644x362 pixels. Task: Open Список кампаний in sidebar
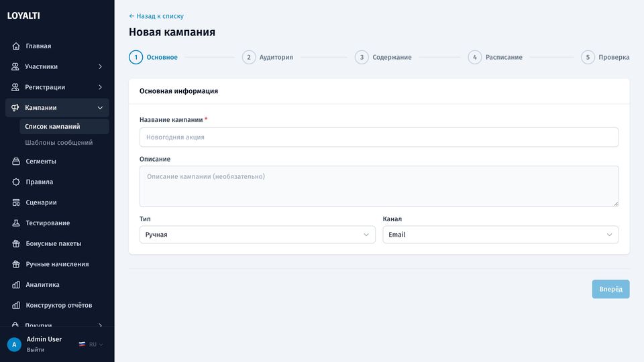(x=64, y=127)
